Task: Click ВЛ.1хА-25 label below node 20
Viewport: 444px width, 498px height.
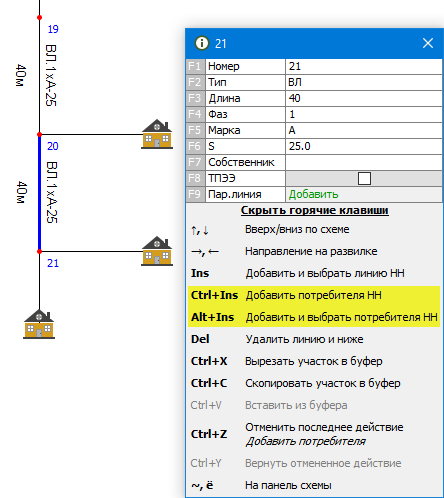Action: 52,192
